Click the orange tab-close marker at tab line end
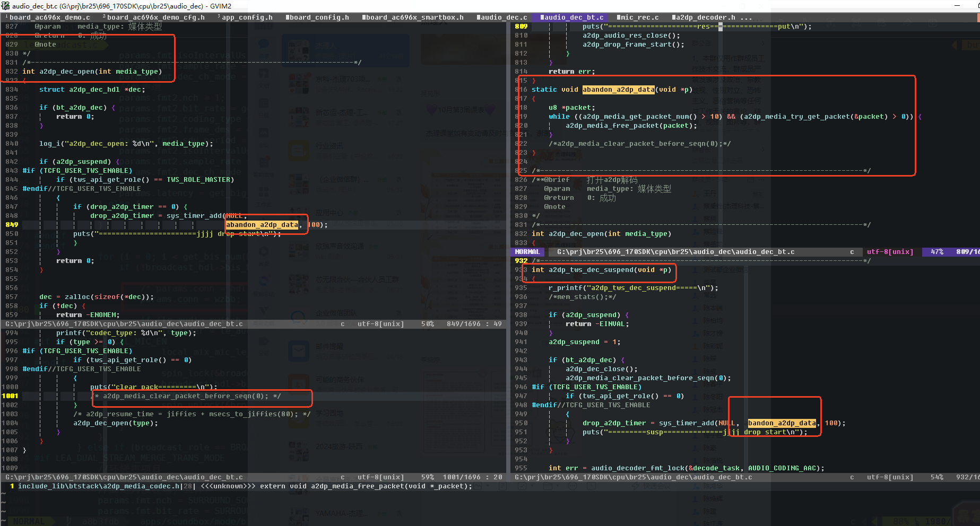This screenshot has height=526, width=980. click(978, 17)
